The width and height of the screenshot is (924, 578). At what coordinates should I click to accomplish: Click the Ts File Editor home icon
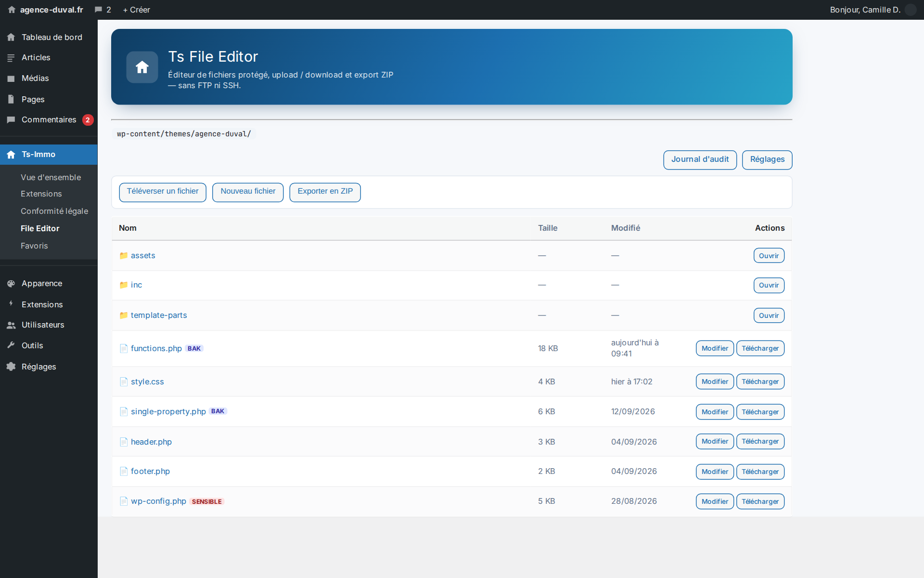point(142,67)
